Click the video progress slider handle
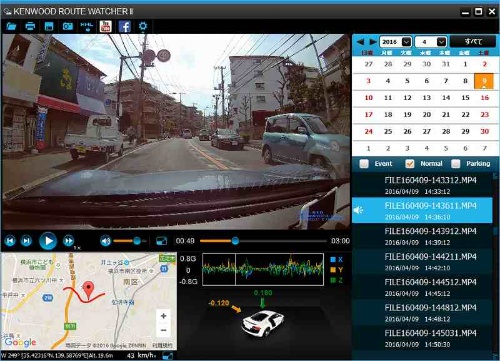500x361 pixels. [235, 241]
